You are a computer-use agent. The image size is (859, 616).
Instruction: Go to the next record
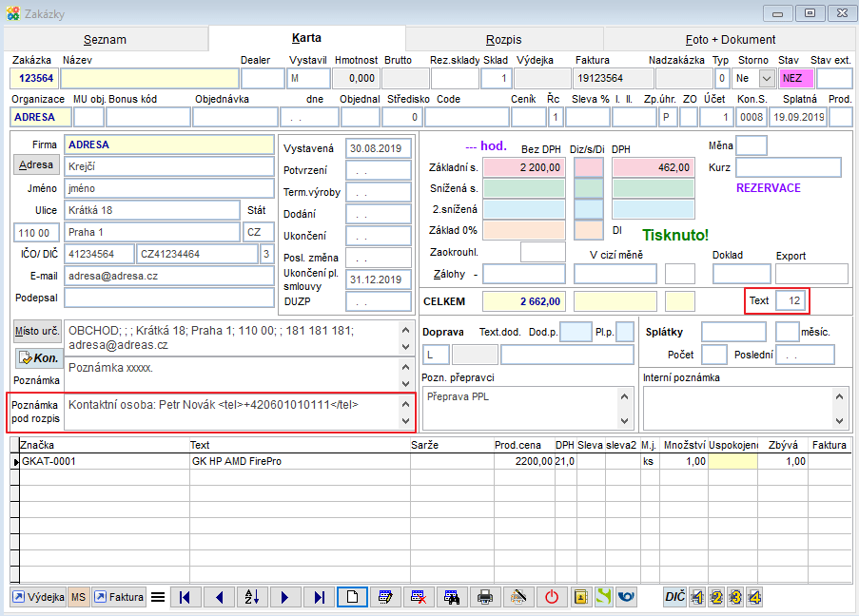(x=284, y=597)
